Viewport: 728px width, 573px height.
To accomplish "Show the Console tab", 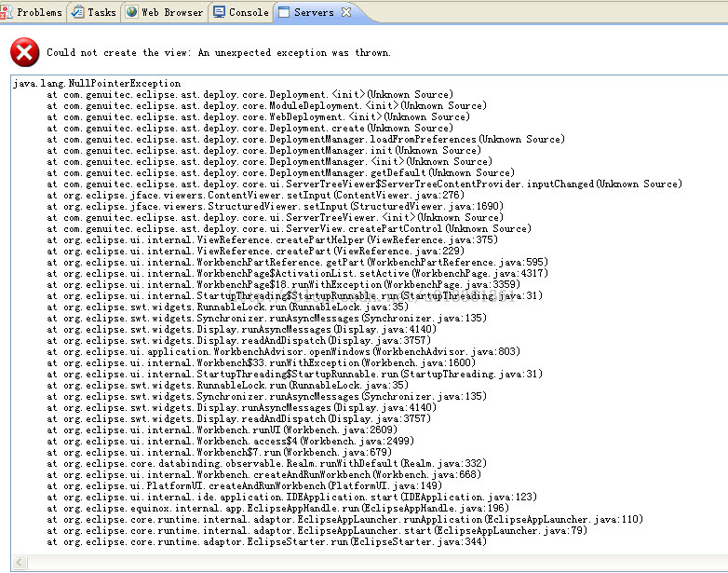I will (249, 12).
